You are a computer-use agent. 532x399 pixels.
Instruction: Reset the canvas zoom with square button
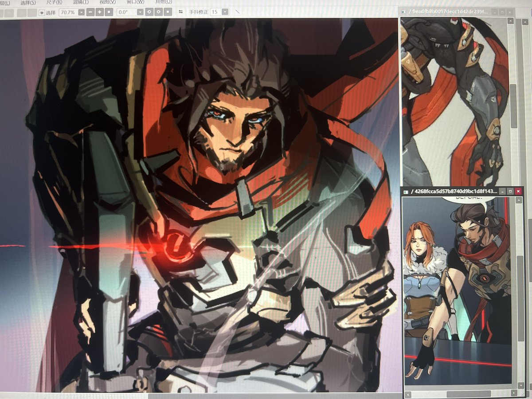click(x=109, y=12)
